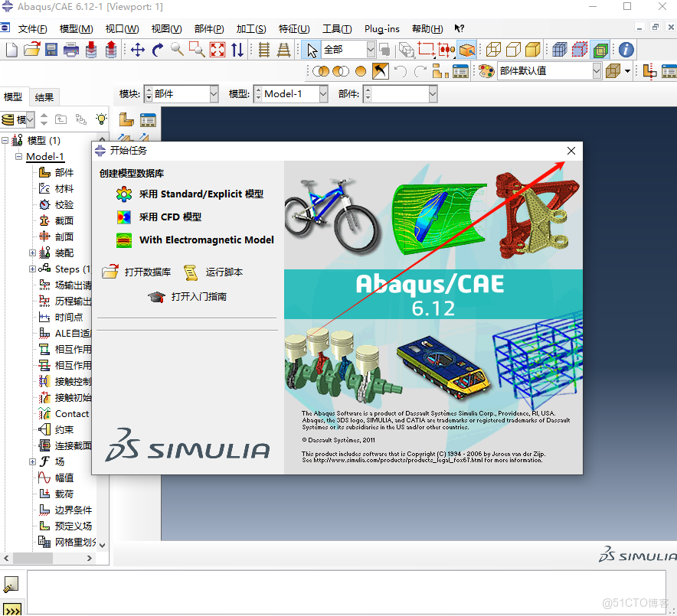Open the color code palette selector
Screen dimensions: 677x616
[x=485, y=70]
